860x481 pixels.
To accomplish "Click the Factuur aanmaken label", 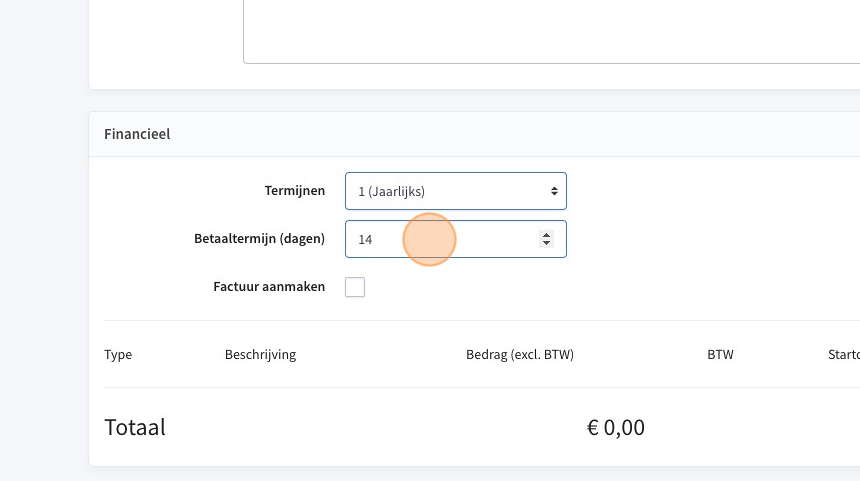I will [269, 286].
